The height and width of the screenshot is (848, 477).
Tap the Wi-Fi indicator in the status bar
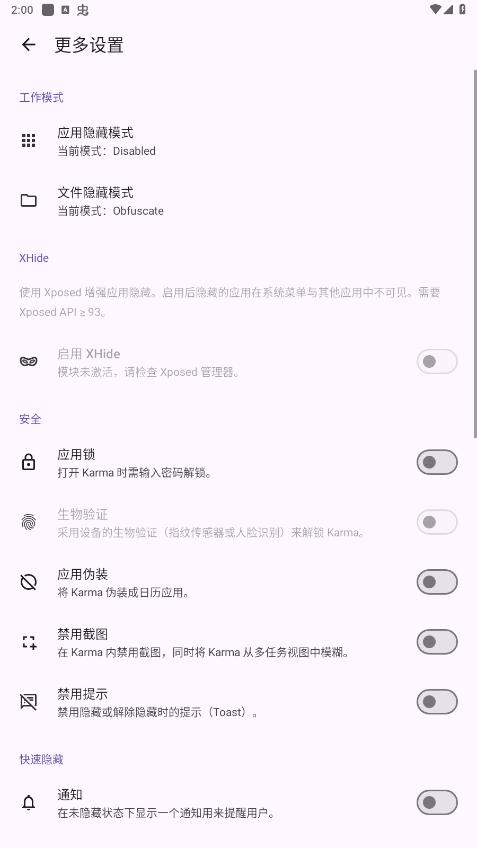[x=435, y=9]
